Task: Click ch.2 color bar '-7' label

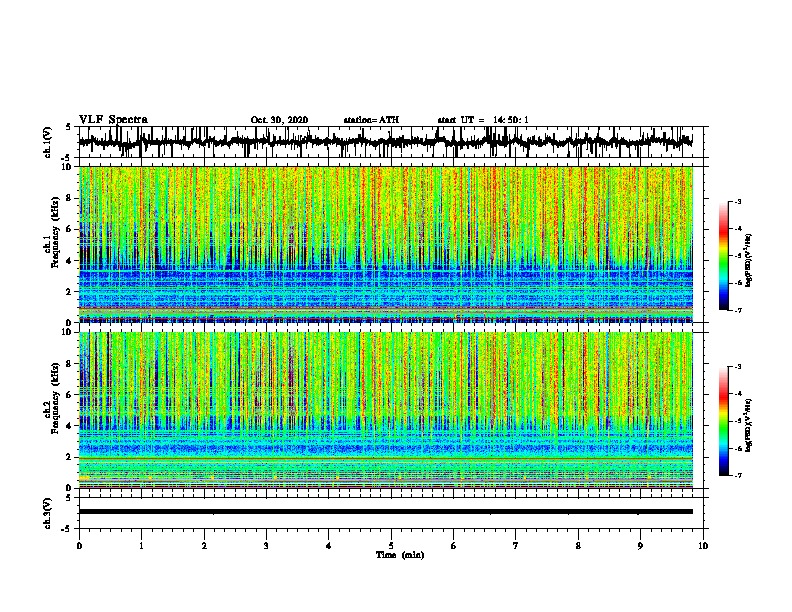Action: coord(738,475)
